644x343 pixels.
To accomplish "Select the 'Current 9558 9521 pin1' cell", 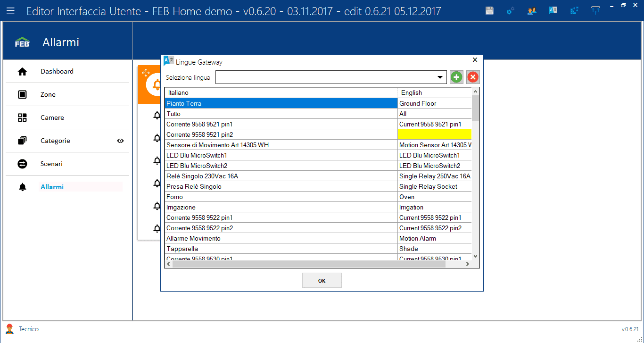I will [435, 124].
